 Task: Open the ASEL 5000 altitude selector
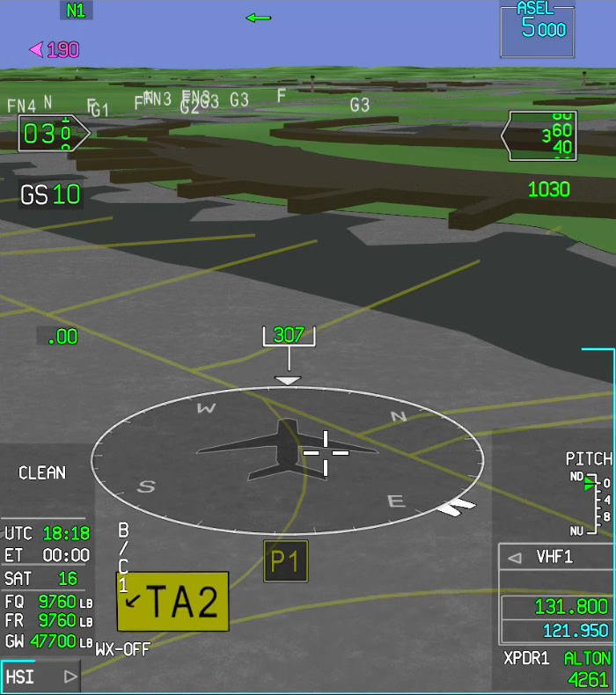537,28
